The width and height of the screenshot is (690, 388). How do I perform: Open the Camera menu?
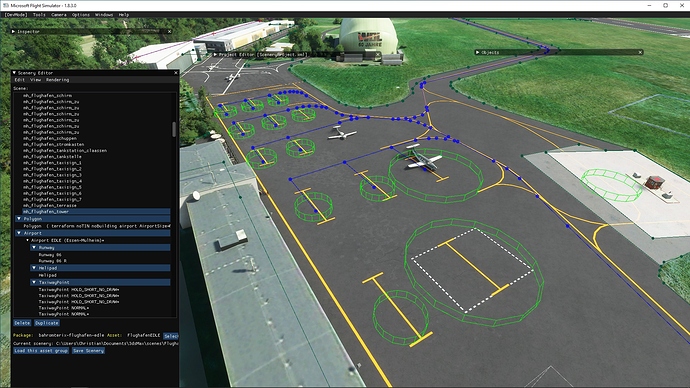(x=59, y=15)
